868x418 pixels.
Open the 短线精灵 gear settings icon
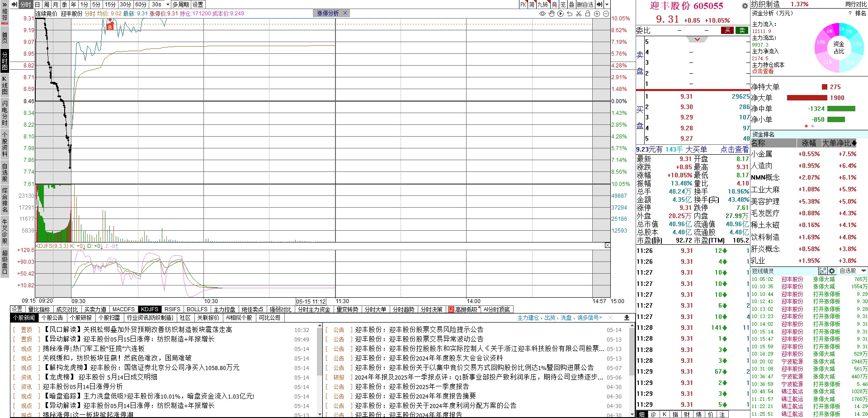pos(831,271)
